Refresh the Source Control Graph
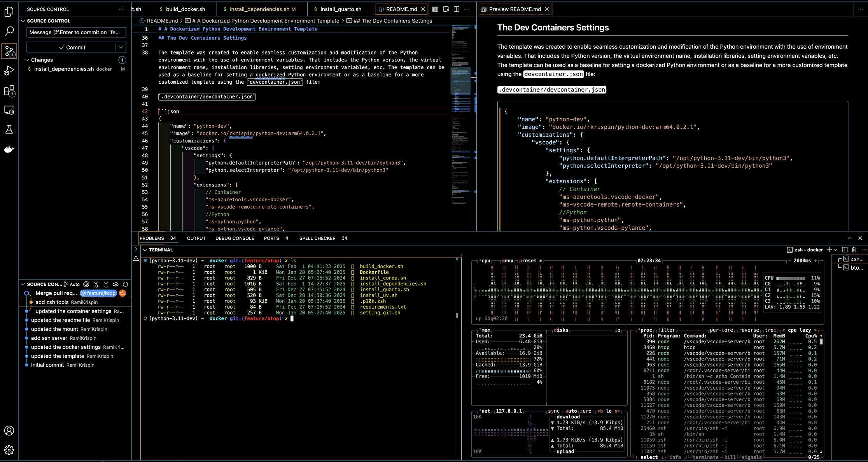Screen dimensions: 868x462 [x=125, y=284]
